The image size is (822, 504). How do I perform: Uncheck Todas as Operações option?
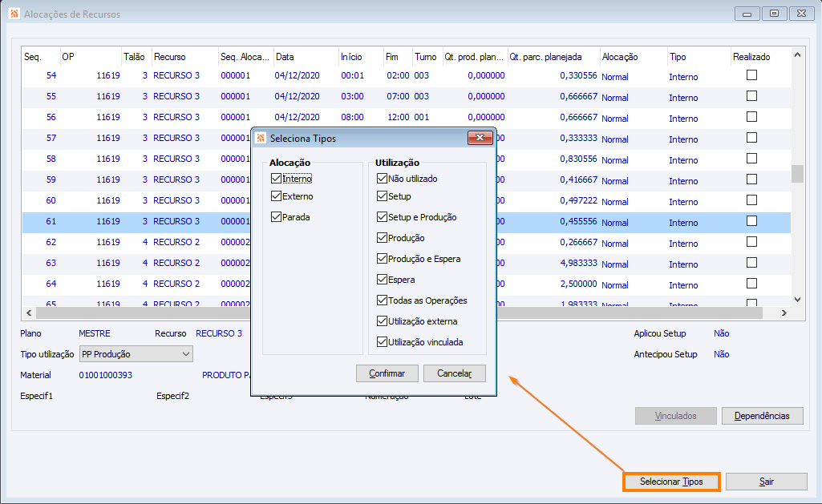[x=383, y=300]
